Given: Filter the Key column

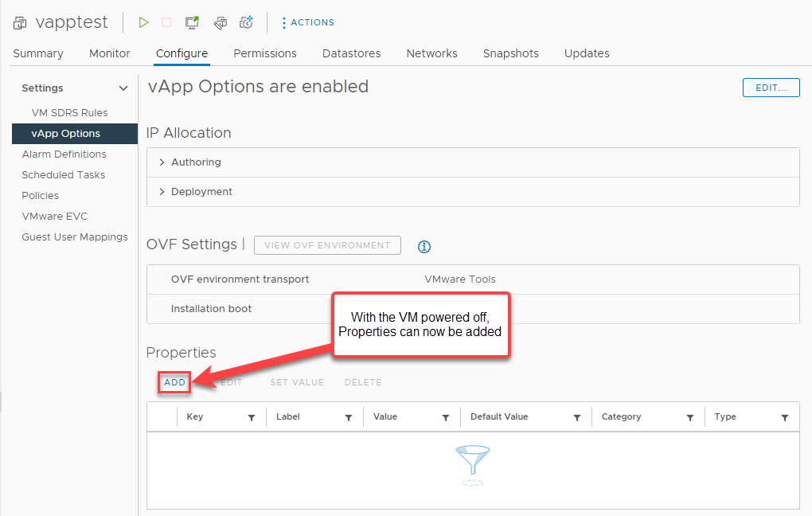Looking at the screenshot, I should [x=252, y=417].
